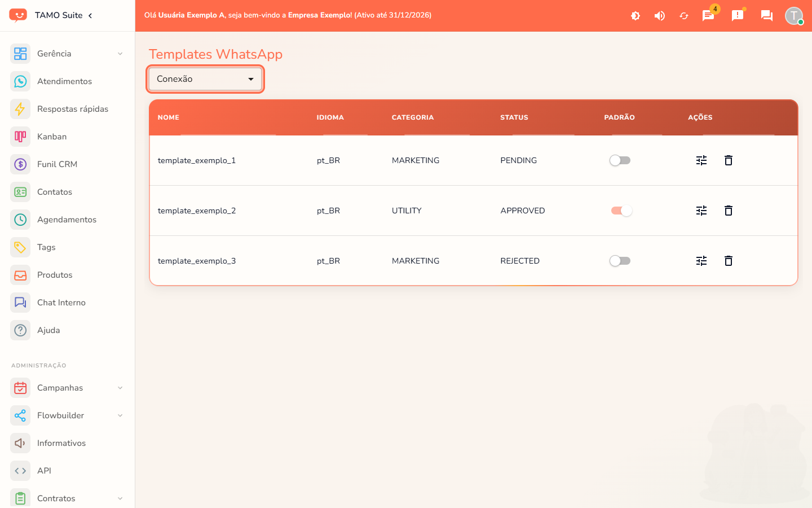The height and width of the screenshot is (508, 812).
Task: Click template_exemplo_3 name cell
Action: point(197,261)
